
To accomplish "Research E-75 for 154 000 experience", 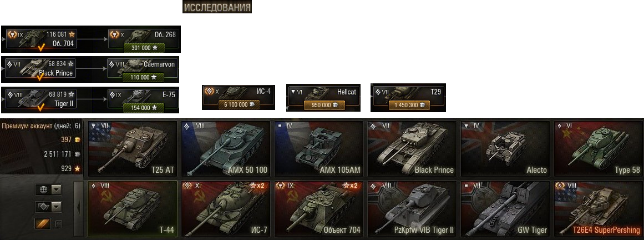I will coord(144,107).
